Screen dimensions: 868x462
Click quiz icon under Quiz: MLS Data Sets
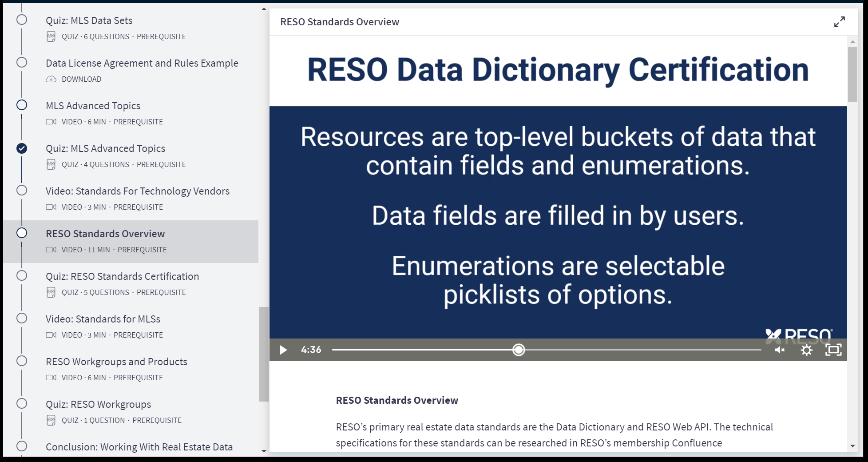click(x=51, y=36)
